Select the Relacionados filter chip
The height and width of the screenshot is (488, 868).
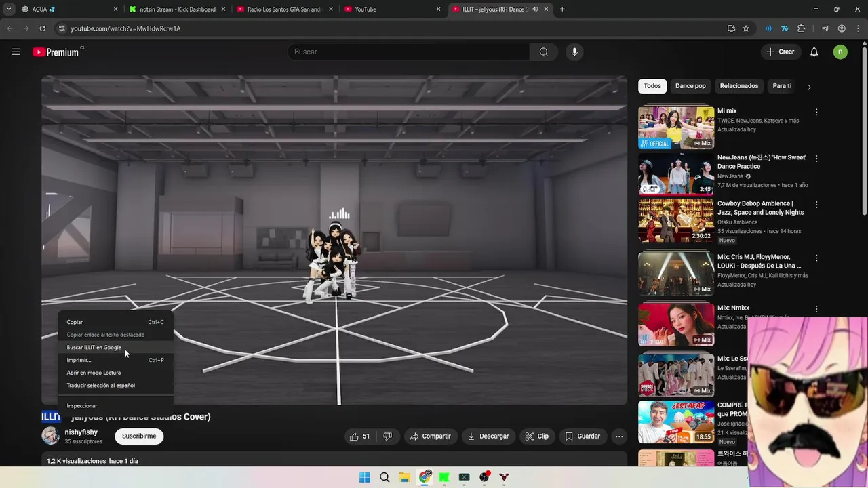pos(739,86)
